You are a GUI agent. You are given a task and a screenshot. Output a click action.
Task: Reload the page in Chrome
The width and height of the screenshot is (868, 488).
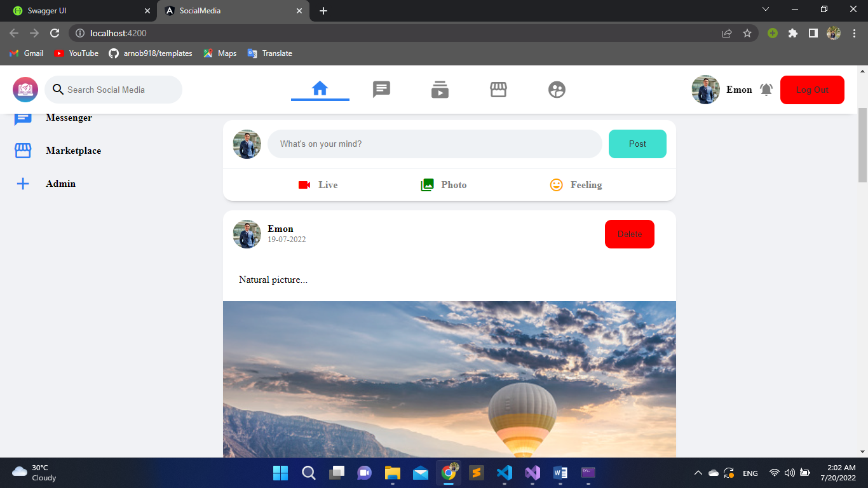[55, 33]
